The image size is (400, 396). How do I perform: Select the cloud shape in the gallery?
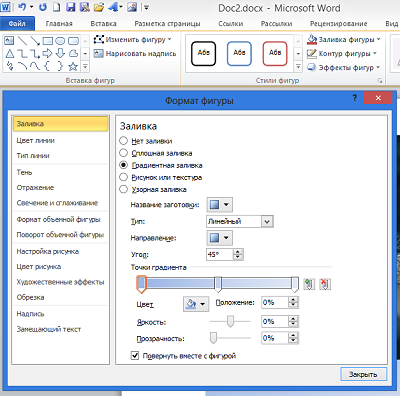(73, 53)
